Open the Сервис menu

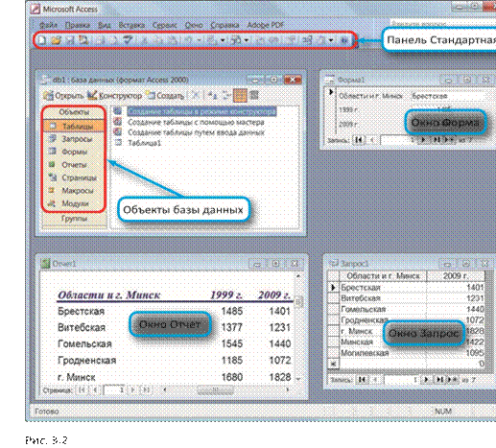(165, 25)
